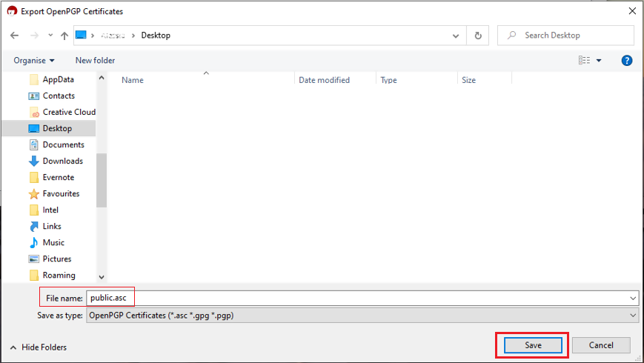Image resolution: width=644 pixels, height=363 pixels.
Task: Click the Favourites star icon
Action: tap(33, 194)
